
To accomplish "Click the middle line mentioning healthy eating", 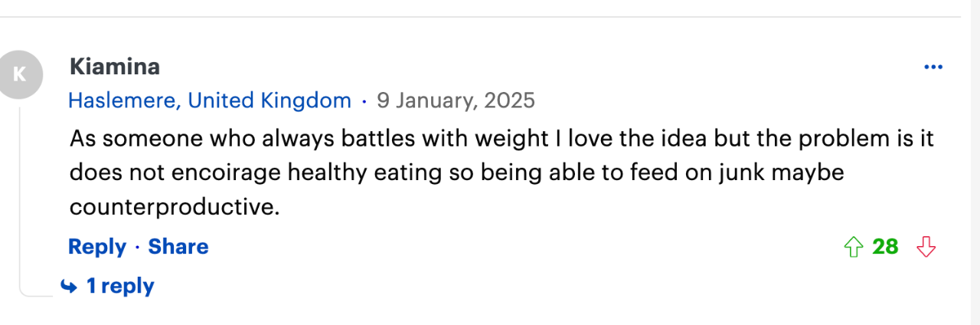I will 456,172.
